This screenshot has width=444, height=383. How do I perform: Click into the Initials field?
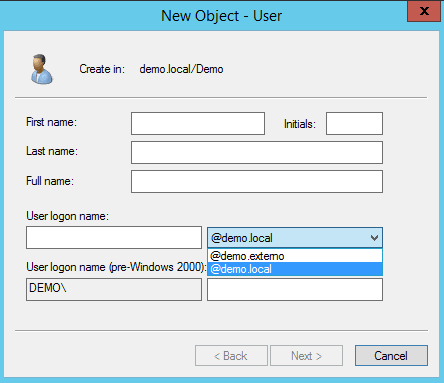(354, 123)
